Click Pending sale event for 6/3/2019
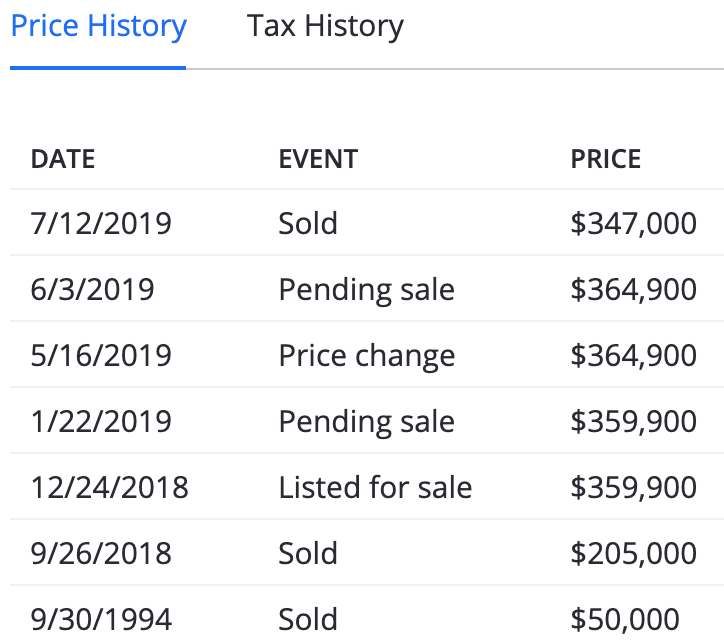 (367, 290)
